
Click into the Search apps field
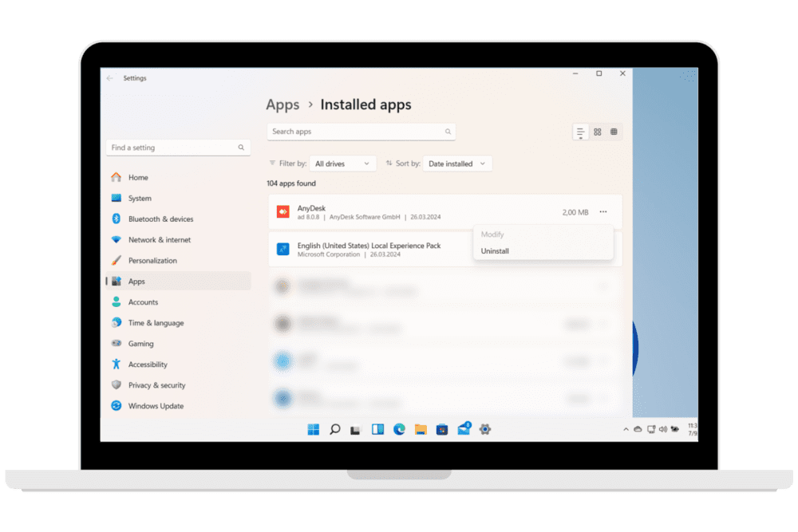pyautogui.click(x=361, y=132)
